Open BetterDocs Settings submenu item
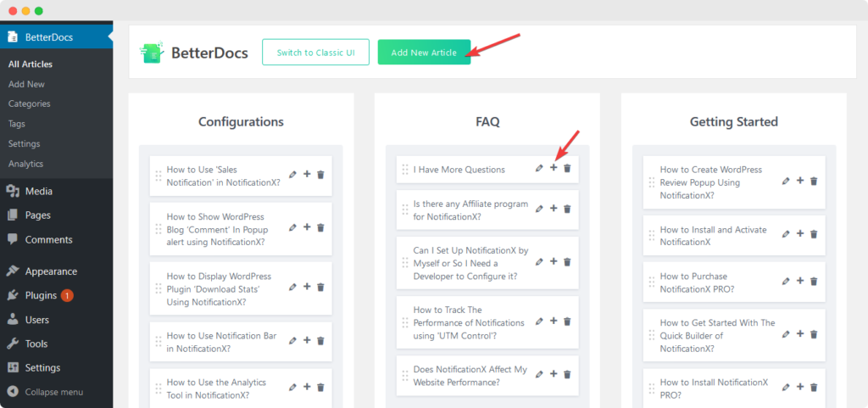The width and height of the screenshot is (868, 408). pyautogui.click(x=25, y=143)
